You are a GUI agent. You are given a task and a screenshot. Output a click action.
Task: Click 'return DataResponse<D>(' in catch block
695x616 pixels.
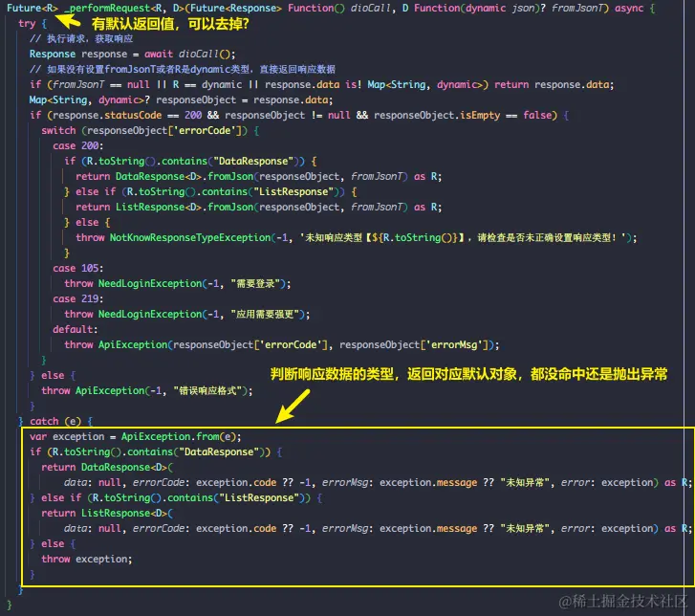[107, 467]
